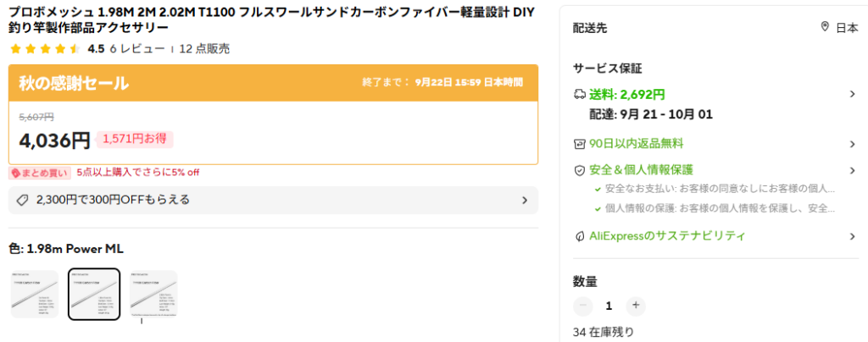Image resolution: width=868 pixels, height=342 pixels.
Task: Select the third color variant thumbnail
Action: 153,294
